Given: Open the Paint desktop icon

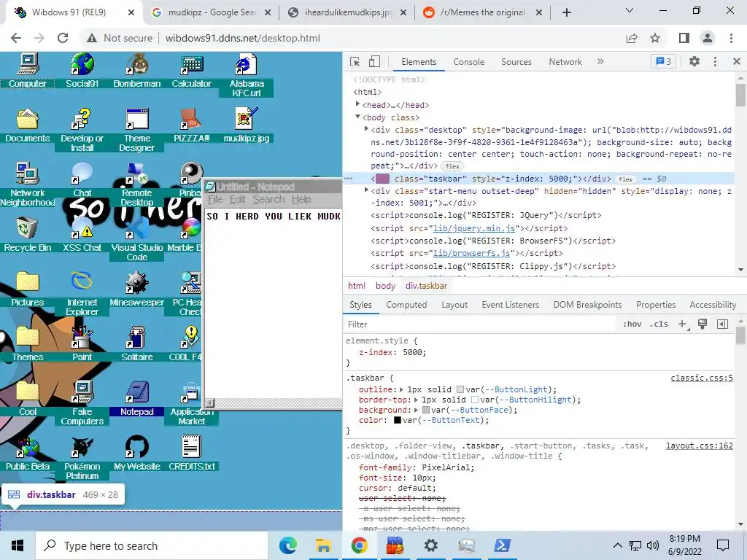Looking at the screenshot, I should 82,344.
